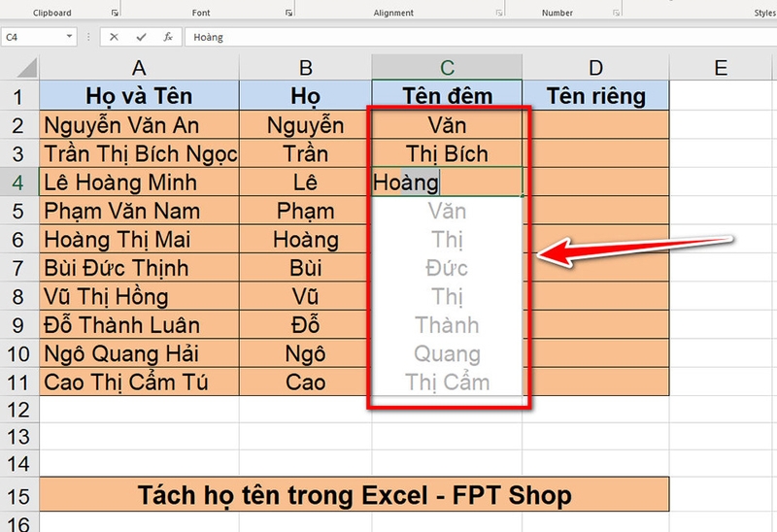Image resolution: width=777 pixels, height=532 pixels.
Task: Click the formula bar containing Hoàng
Action: tap(481, 37)
